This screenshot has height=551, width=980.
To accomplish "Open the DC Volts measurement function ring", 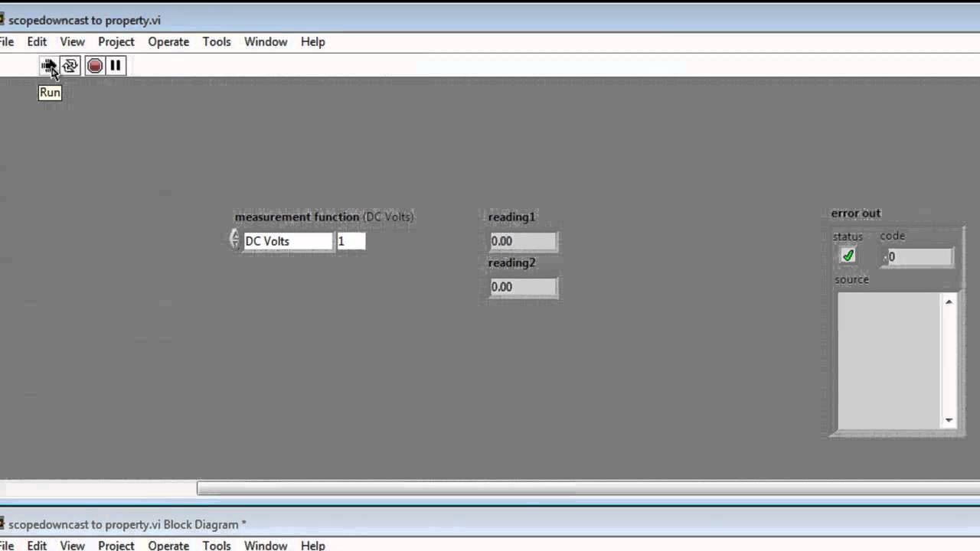I will (288, 241).
